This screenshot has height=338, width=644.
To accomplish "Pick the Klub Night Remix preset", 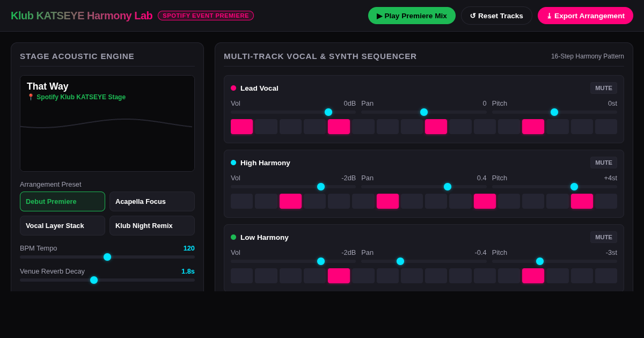I will coord(152,226).
